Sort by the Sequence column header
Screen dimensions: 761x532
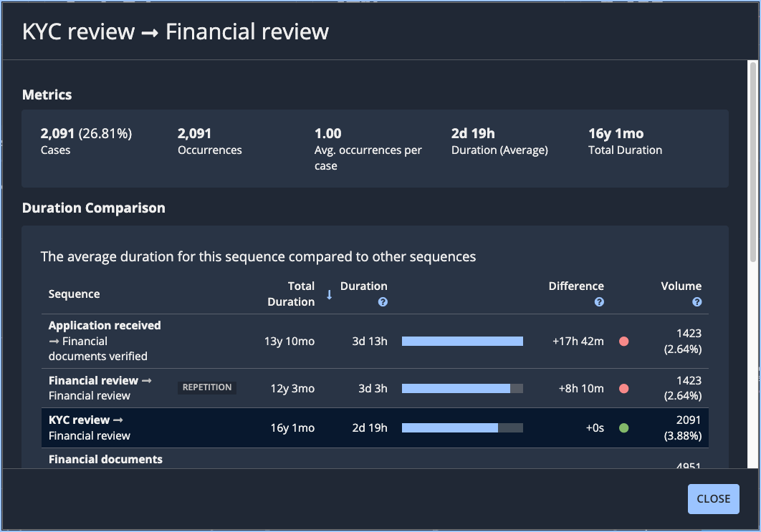click(74, 294)
